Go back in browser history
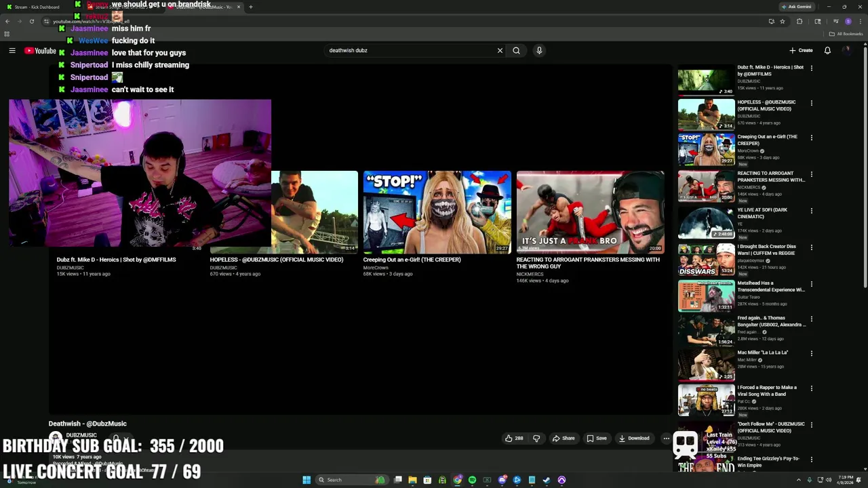The width and height of the screenshot is (868, 488). (7, 21)
